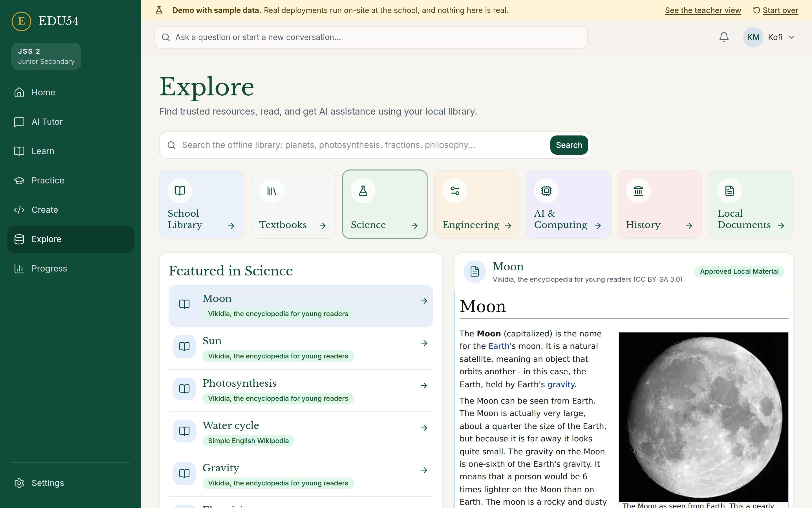Click the History landmark icon
The image size is (812, 508).
point(638,191)
